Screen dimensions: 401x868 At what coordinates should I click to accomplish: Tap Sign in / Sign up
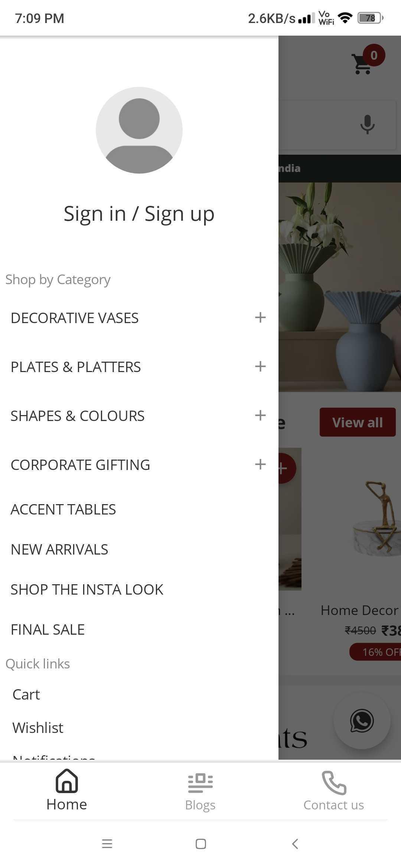[139, 214]
